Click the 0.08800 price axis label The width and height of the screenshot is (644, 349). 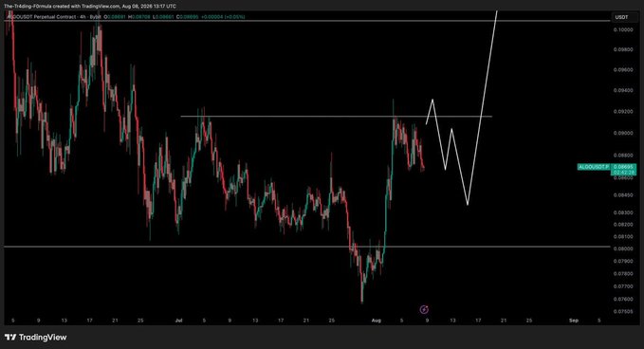623,156
